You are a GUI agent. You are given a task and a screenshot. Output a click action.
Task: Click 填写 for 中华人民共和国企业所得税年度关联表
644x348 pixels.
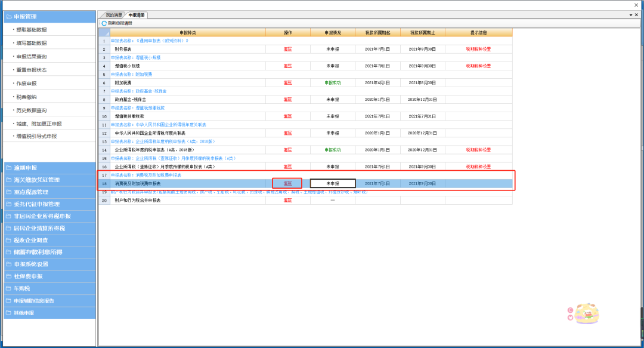coord(287,133)
